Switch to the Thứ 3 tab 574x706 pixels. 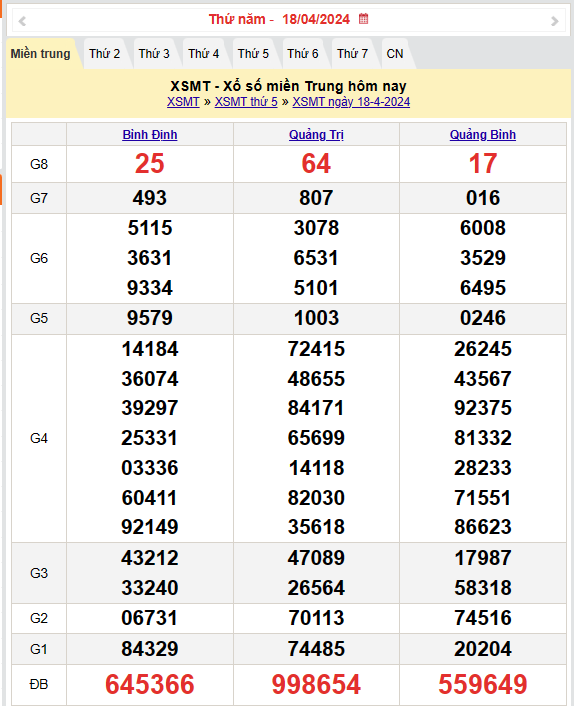pyautogui.click(x=154, y=54)
